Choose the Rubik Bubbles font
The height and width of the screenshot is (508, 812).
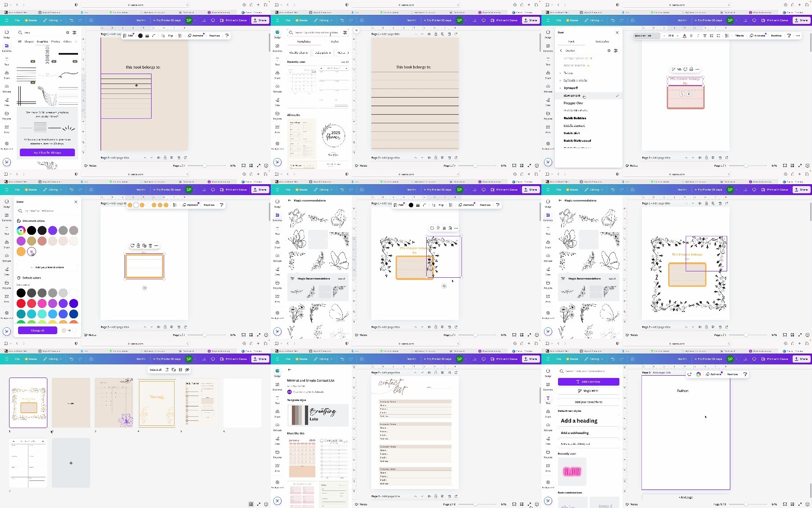coord(575,118)
